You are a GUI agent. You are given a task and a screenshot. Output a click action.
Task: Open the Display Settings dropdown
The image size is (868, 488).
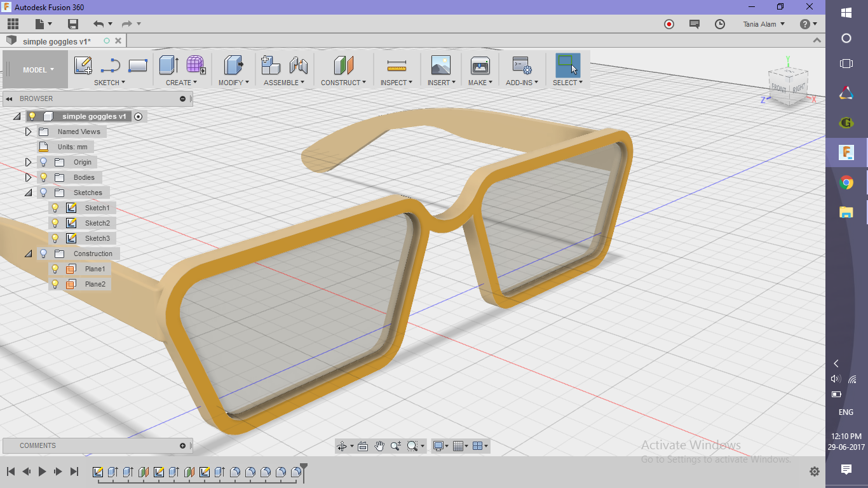440,446
